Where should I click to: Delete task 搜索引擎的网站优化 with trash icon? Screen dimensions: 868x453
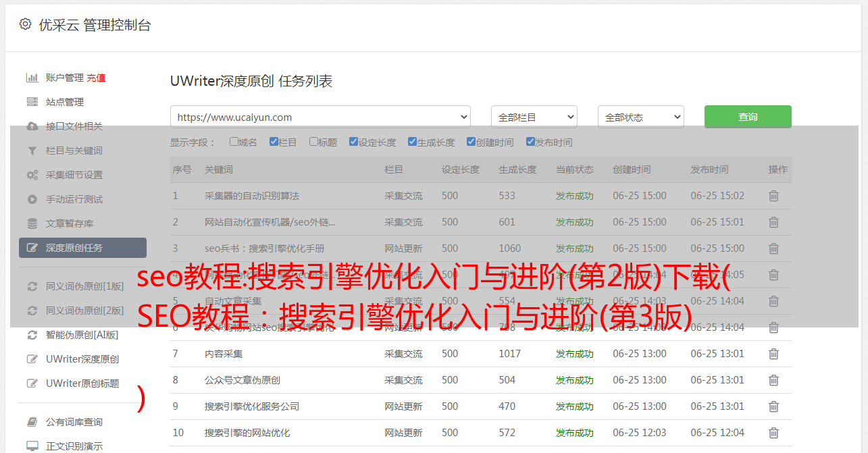click(773, 433)
